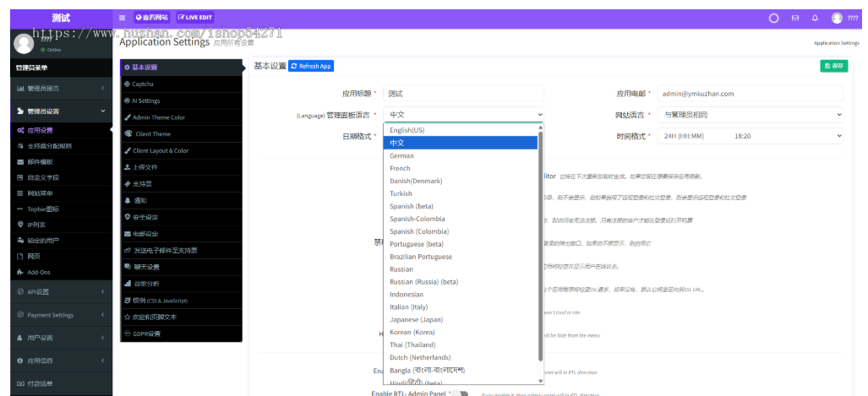Image resolution: width=868 pixels, height=396 pixels.
Task: Choose Turkish from the language list
Action: click(x=461, y=193)
